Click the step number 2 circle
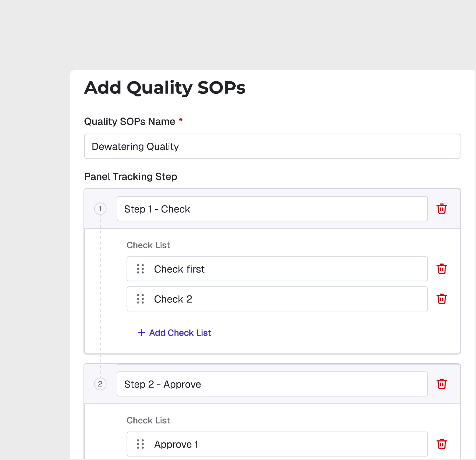The height and width of the screenshot is (460, 476). (x=100, y=384)
